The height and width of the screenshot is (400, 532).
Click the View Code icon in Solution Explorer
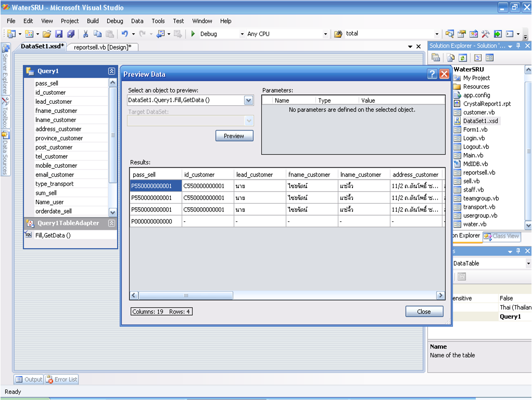478,58
